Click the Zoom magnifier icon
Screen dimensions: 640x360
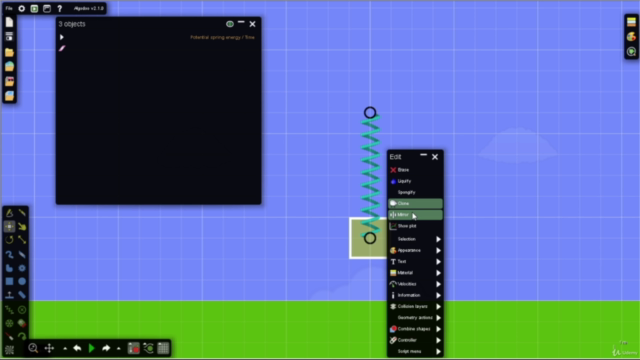[x=33, y=348]
